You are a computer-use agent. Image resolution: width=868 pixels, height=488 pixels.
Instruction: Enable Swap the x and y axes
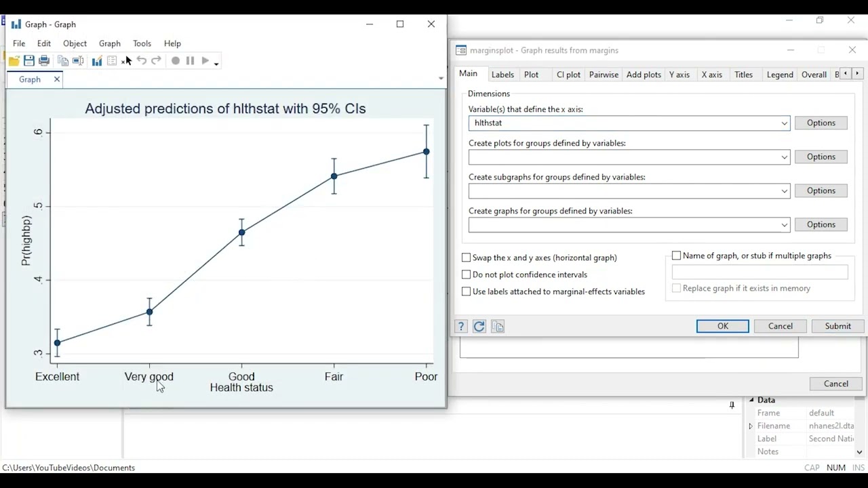coord(466,258)
